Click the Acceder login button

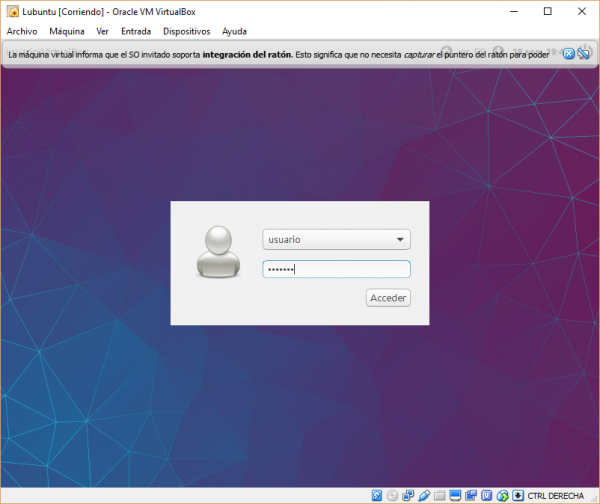[388, 298]
